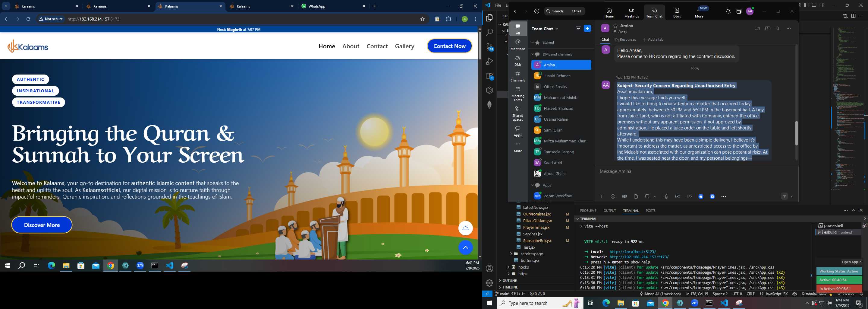
Task: Record a video message in Zoom chat
Action: (678, 196)
